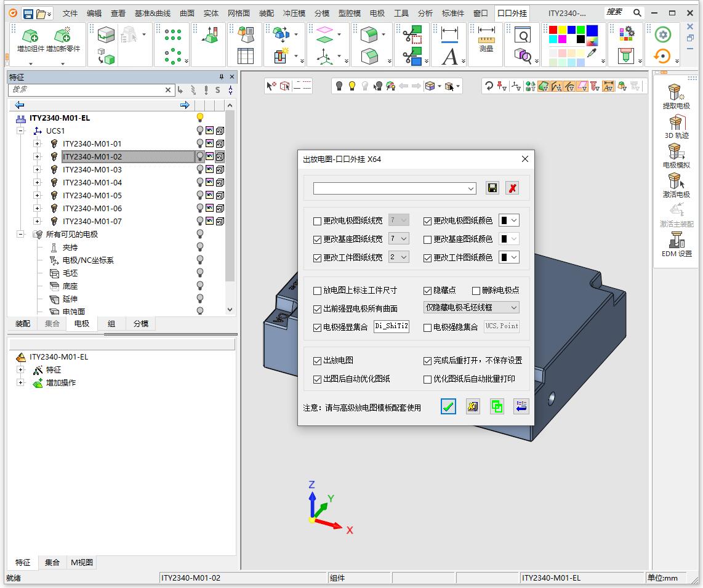Click the 激活电极 icon

point(676,185)
